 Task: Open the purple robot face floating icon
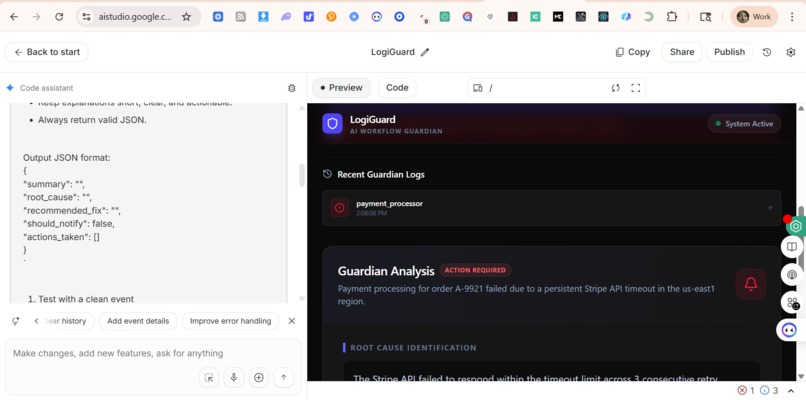point(790,330)
